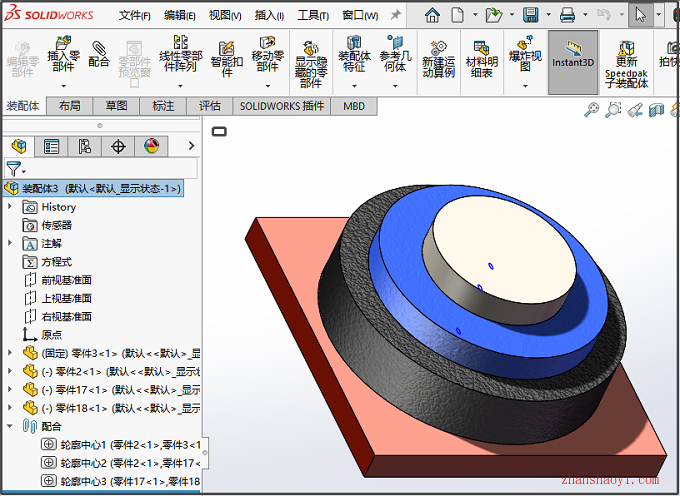Open the Smart Fasteners (智能扣件) tool
The width and height of the screenshot is (680, 496).
tap(227, 59)
